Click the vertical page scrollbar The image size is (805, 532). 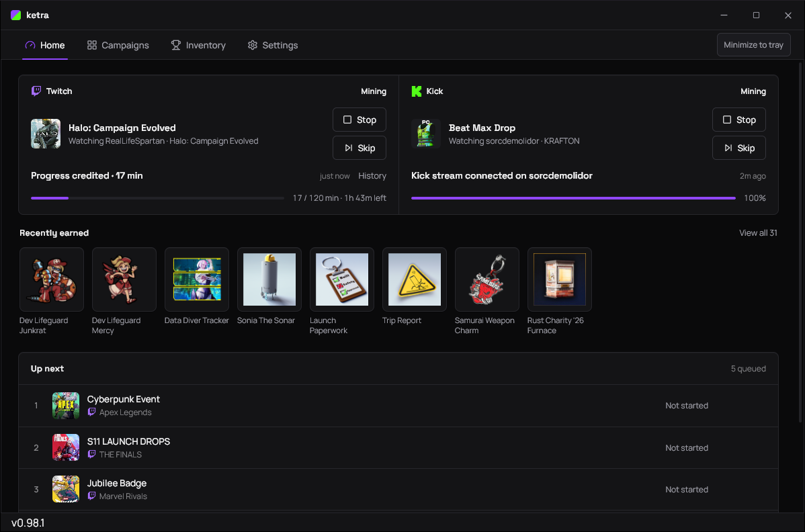800,241
